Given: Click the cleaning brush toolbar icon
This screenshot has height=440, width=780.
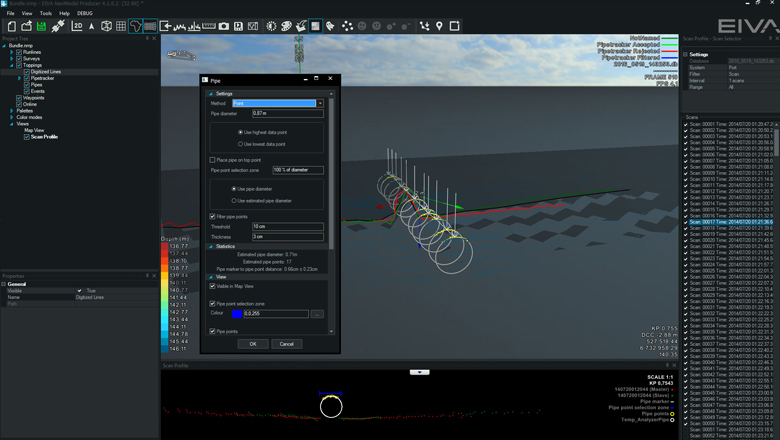Looking at the screenshot, I should click(301, 26).
